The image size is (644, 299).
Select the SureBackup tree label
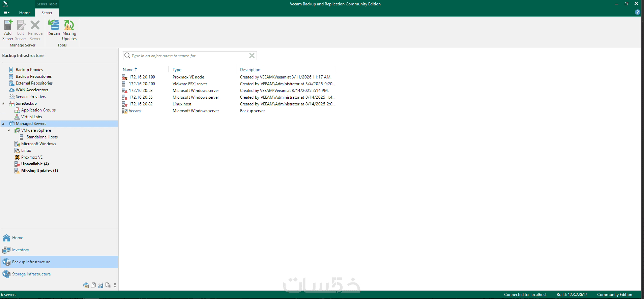[x=26, y=103]
